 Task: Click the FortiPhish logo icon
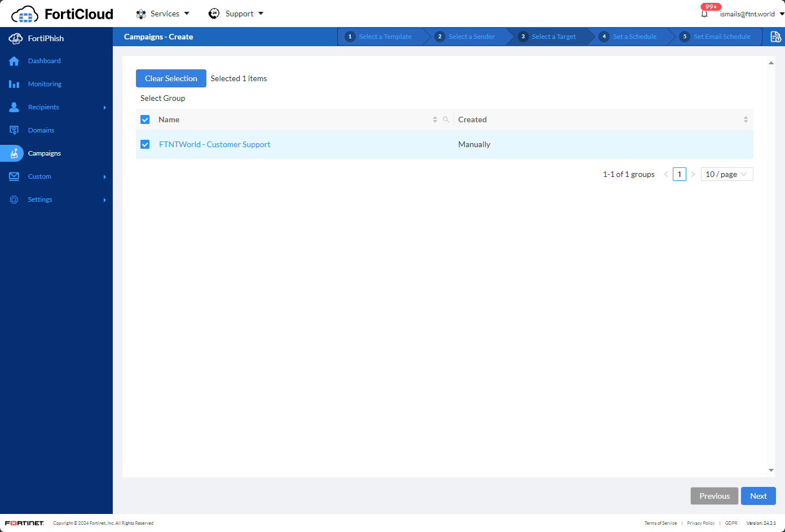coord(15,38)
